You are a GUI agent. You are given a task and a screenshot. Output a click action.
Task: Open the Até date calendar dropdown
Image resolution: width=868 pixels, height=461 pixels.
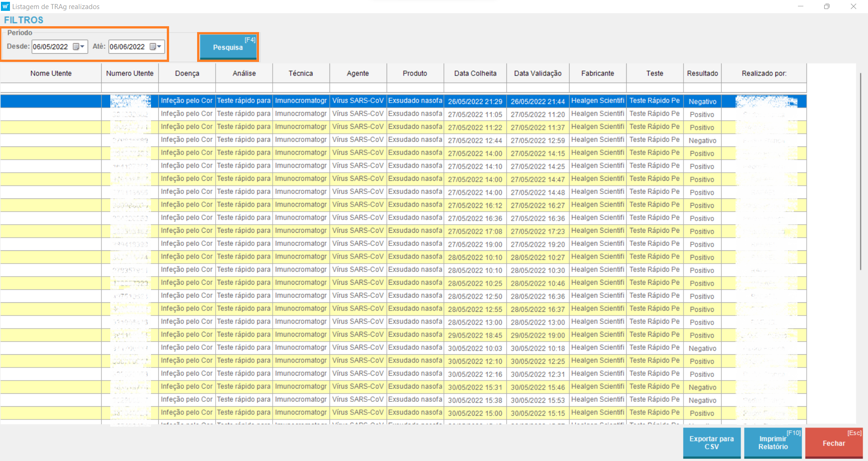(x=156, y=47)
